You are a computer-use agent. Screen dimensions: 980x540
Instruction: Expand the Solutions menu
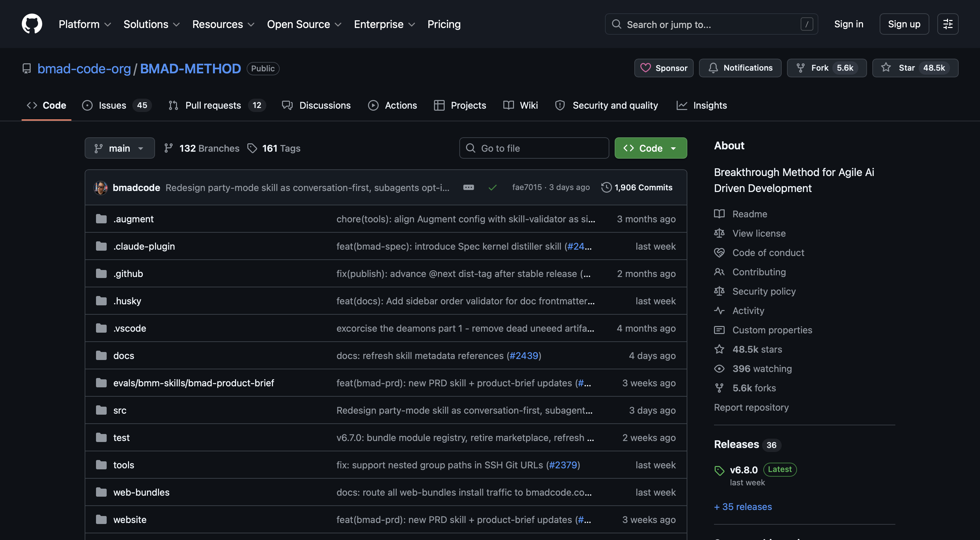[x=151, y=24]
